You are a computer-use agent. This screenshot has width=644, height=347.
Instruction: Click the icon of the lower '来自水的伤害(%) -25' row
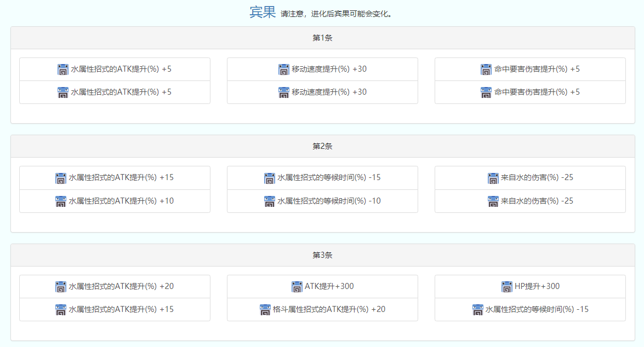tap(493, 201)
